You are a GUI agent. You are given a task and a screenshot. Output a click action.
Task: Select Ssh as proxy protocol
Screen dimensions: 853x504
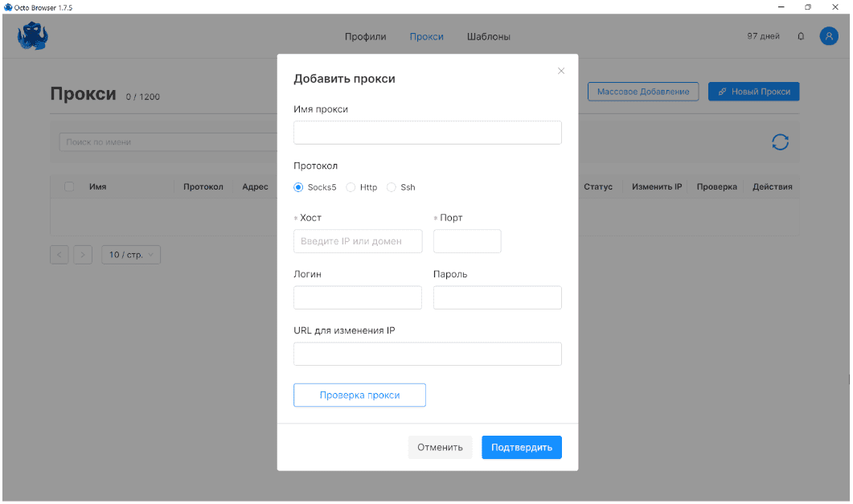pos(392,187)
